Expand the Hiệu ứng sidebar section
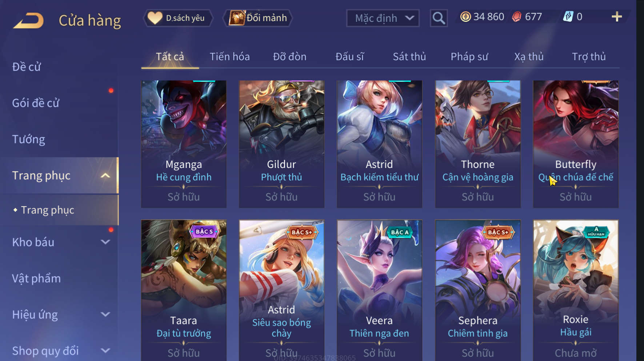 click(105, 314)
